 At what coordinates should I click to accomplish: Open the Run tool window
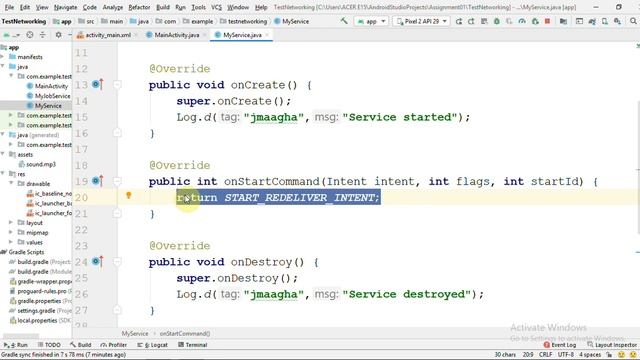(16, 345)
